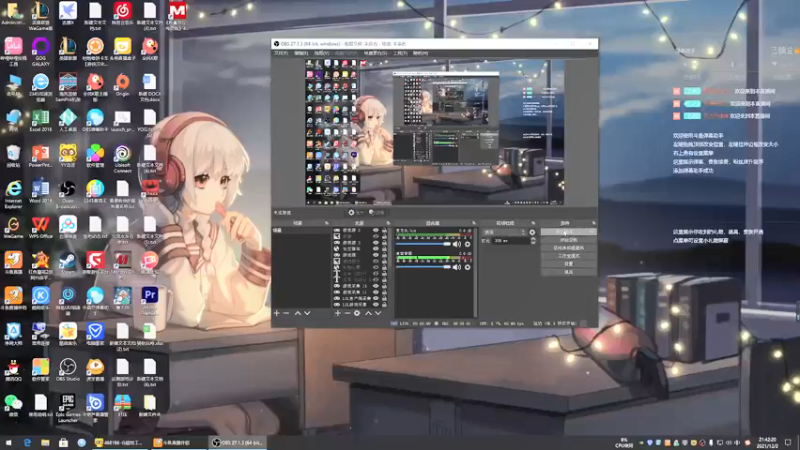Click the Start Virtual Camera button
Screen dimensions: 800x450
[x=568, y=248]
